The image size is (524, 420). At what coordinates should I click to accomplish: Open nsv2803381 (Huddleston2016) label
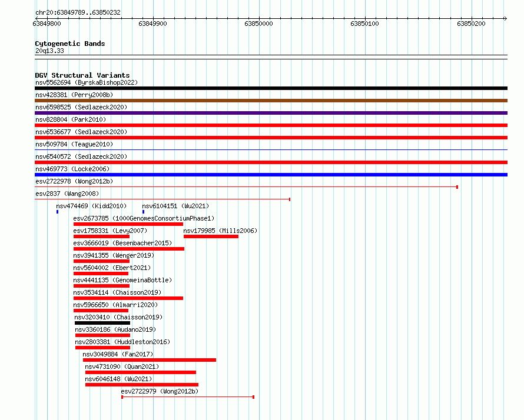tap(122, 342)
